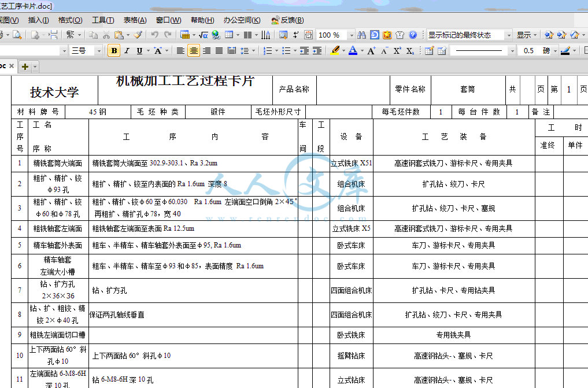Toggle center alignment
588x388 pixels.
pyautogui.click(x=194, y=51)
